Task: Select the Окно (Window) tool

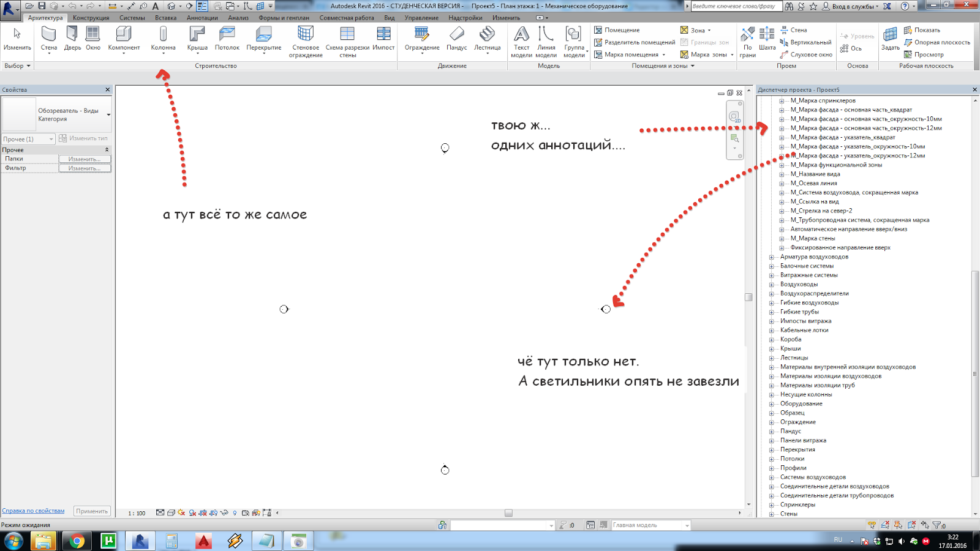Action: point(93,39)
